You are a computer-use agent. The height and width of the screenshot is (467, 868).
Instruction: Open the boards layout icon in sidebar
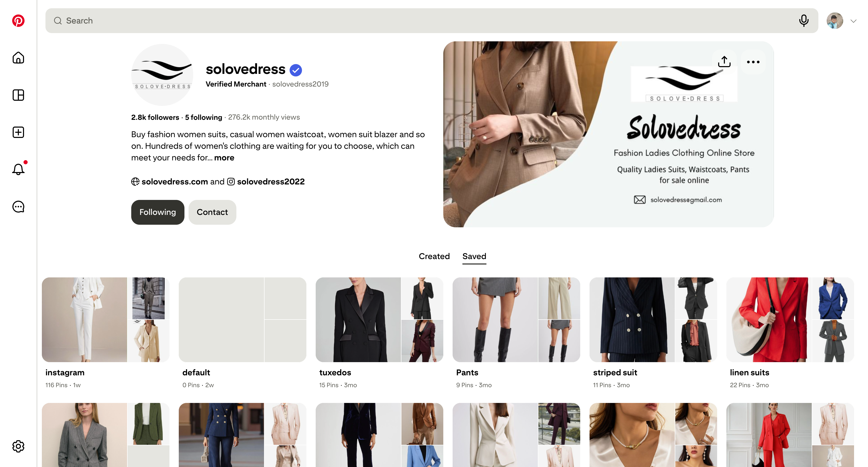[18, 95]
